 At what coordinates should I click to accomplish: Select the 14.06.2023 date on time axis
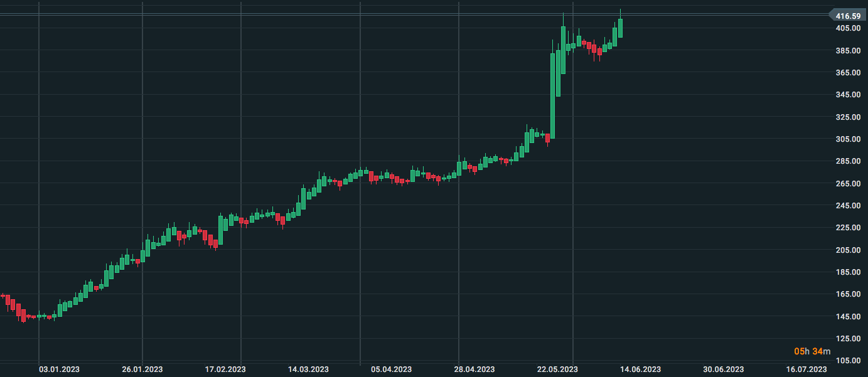coord(640,369)
